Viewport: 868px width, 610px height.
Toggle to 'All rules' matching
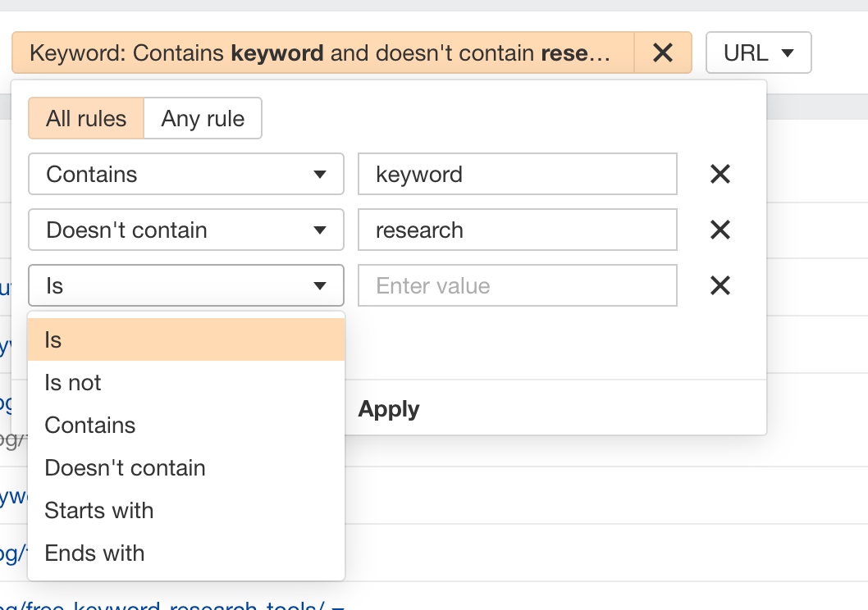coord(86,119)
